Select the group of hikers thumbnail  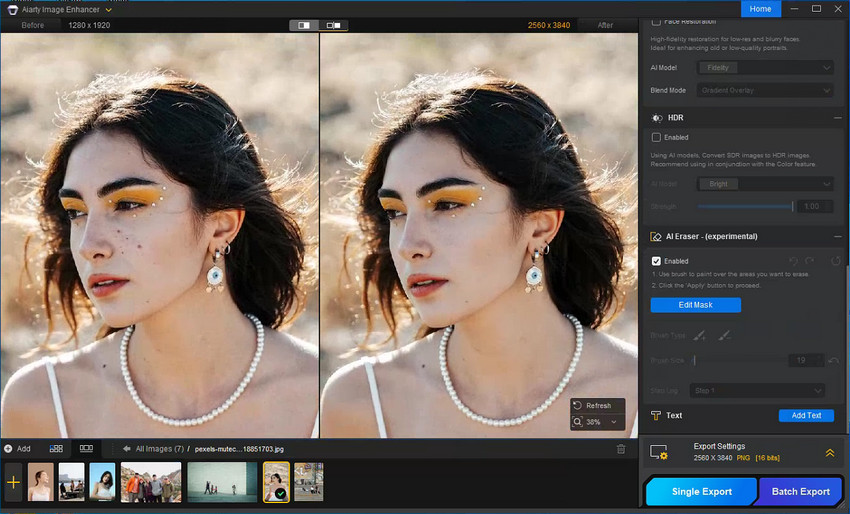click(x=151, y=482)
